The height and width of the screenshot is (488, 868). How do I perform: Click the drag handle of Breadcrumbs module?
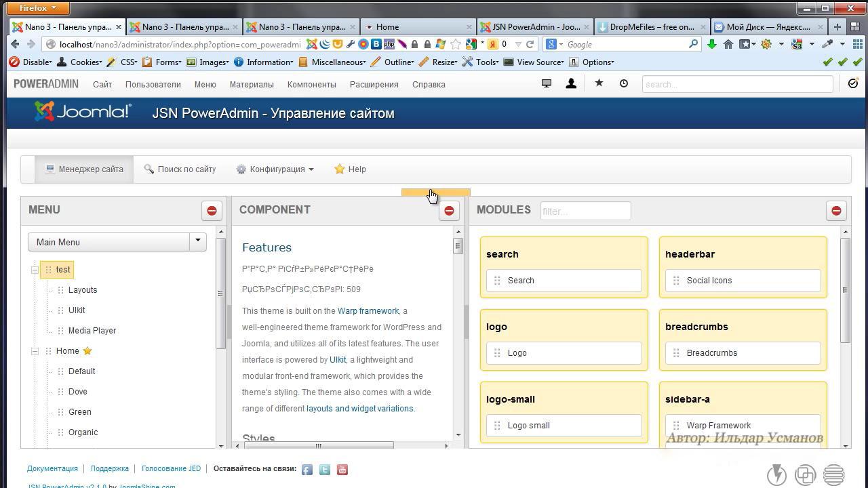[x=676, y=353]
